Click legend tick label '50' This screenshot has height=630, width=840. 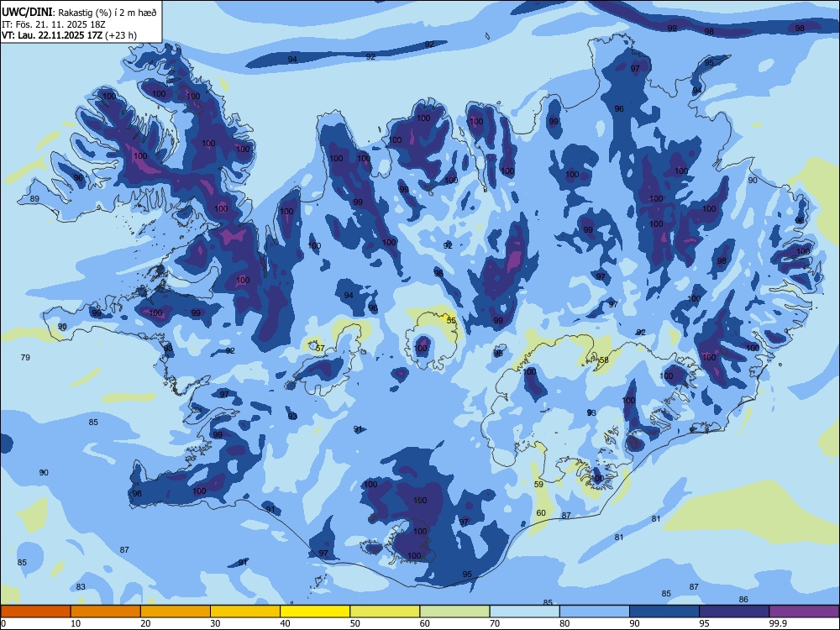tap(354, 623)
